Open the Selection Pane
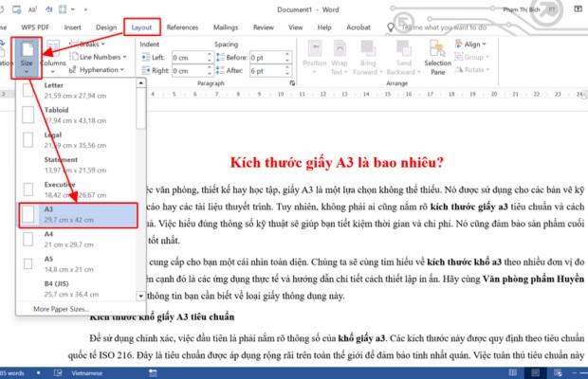The width and height of the screenshot is (588, 379). pyautogui.click(x=437, y=58)
